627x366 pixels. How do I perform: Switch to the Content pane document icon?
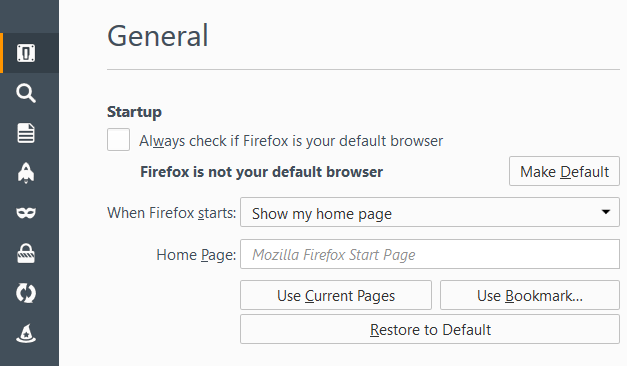click(x=26, y=133)
